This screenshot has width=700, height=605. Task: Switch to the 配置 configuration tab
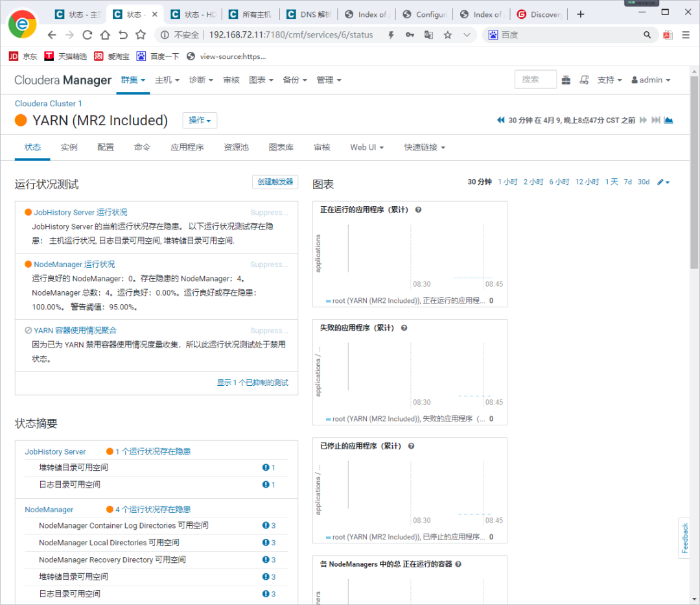click(106, 147)
